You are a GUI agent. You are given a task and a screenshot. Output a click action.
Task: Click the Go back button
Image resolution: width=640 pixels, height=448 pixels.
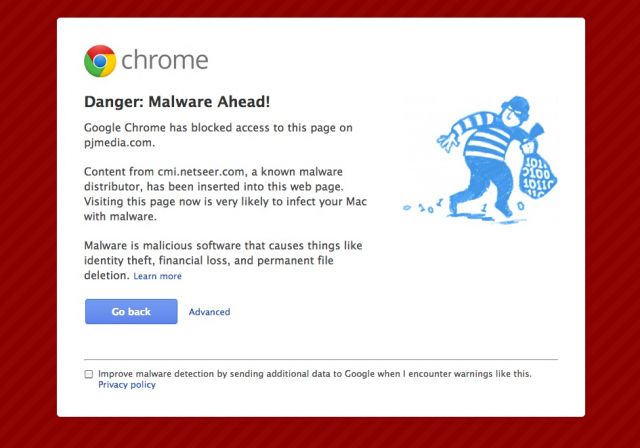(131, 311)
